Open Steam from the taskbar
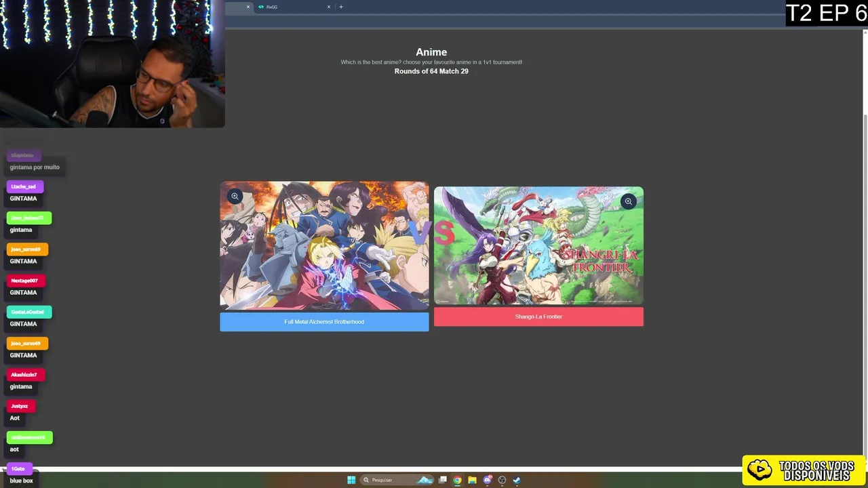This screenshot has height=488, width=868. pyautogui.click(x=517, y=480)
